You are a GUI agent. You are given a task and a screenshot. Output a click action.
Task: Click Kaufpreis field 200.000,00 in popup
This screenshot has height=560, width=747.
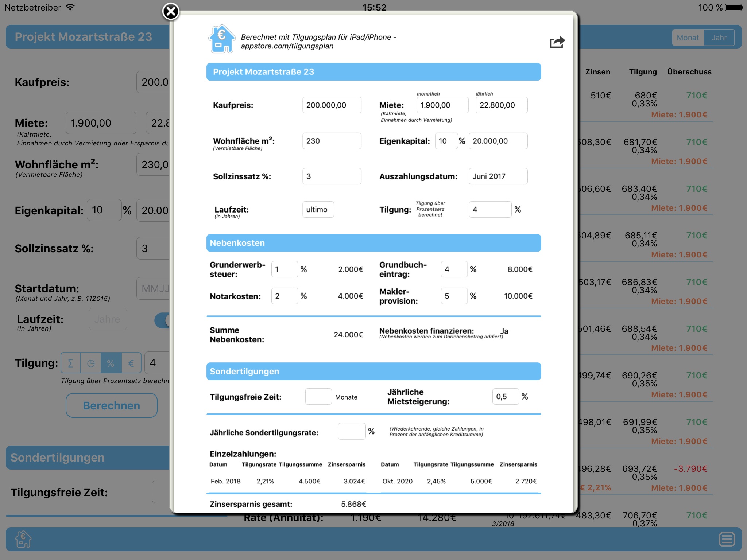[x=332, y=105]
